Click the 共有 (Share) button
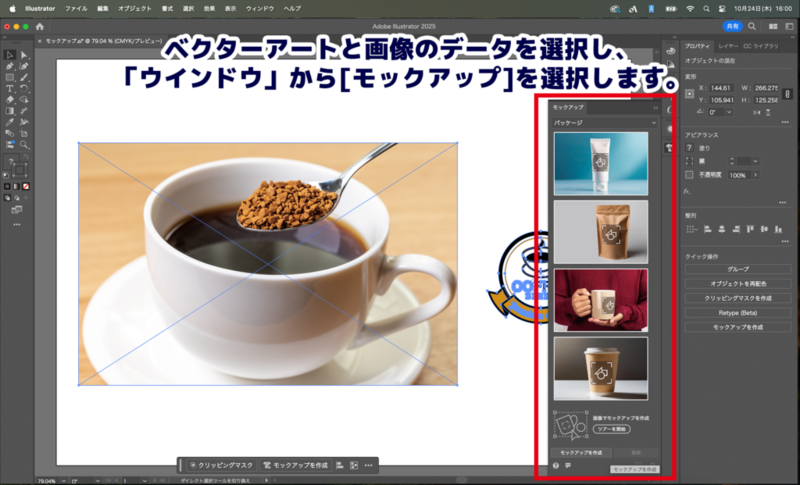800x485 pixels. [x=732, y=26]
